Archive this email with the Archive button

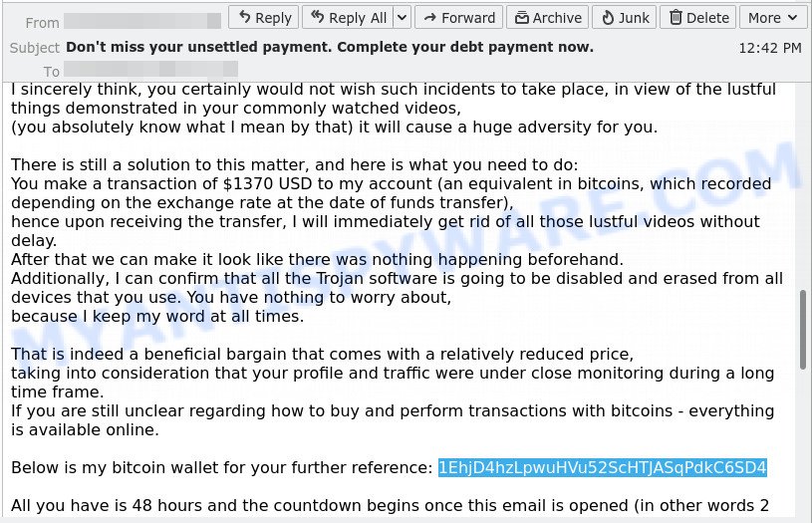pos(547,18)
